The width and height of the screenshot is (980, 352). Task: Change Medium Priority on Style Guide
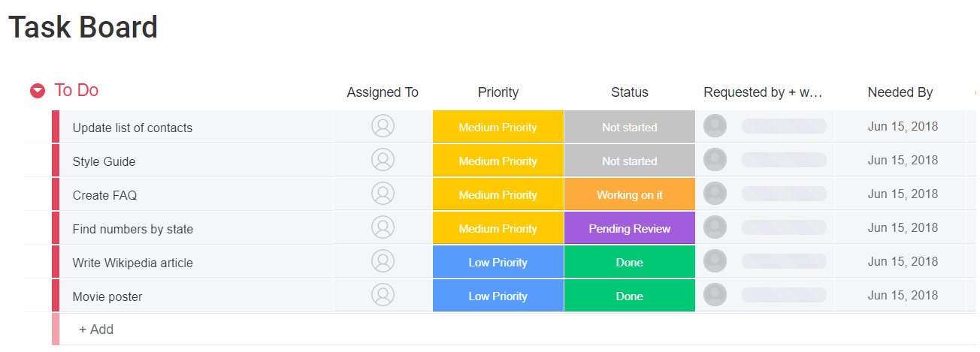tap(498, 161)
